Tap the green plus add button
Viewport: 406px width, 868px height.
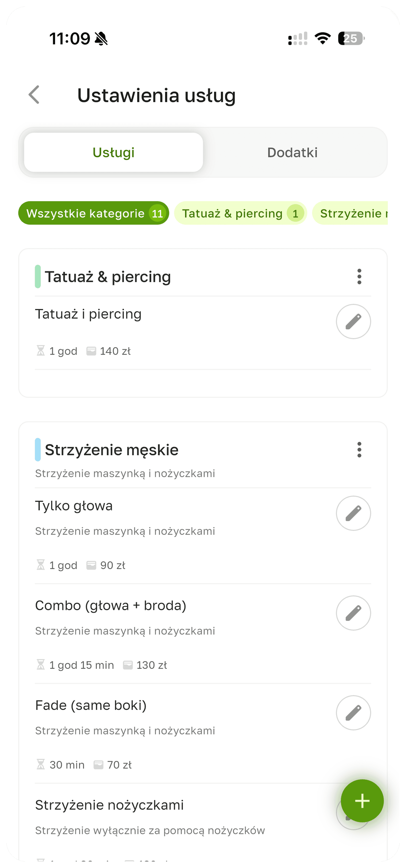[x=362, y=801]
